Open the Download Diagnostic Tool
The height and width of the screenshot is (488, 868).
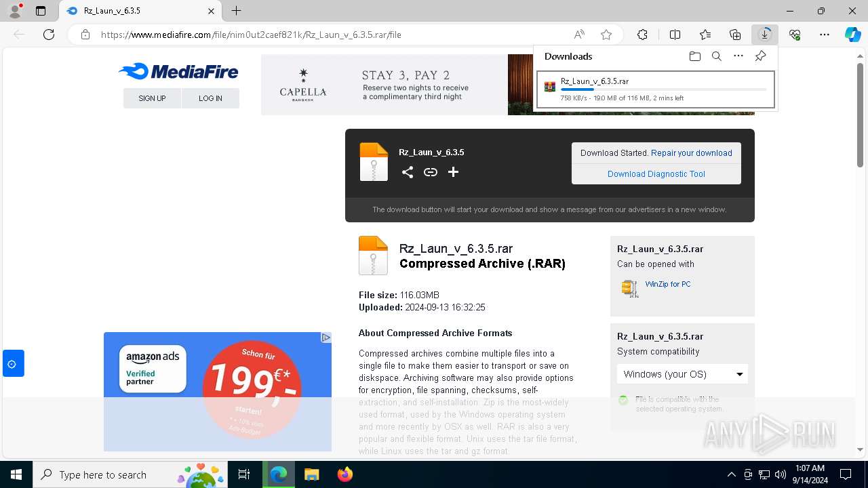[x=656, y=174]
